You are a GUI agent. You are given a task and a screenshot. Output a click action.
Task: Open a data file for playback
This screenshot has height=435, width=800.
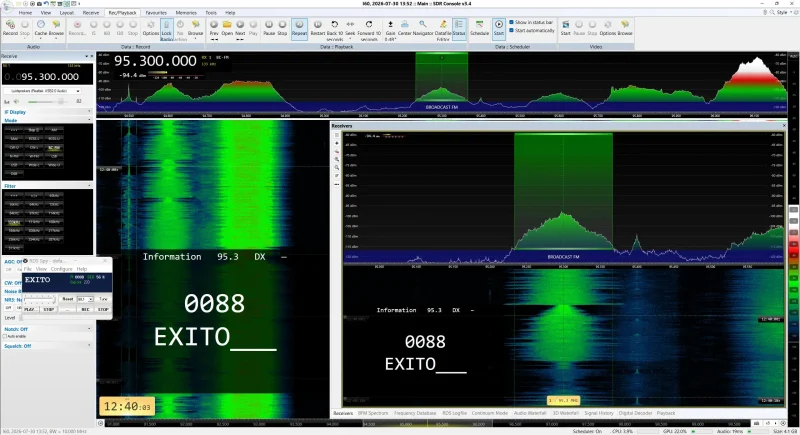point(227,28)
